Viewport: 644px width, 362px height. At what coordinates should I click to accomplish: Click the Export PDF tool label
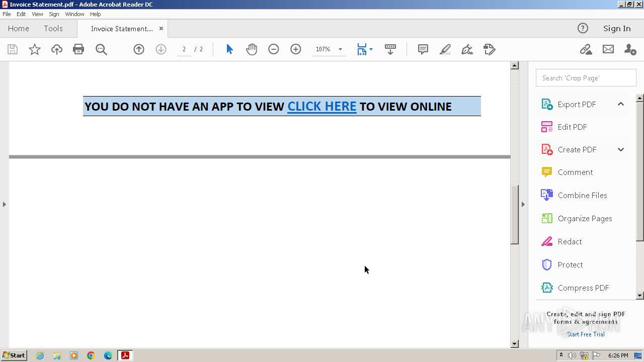[x=577, y=104]
